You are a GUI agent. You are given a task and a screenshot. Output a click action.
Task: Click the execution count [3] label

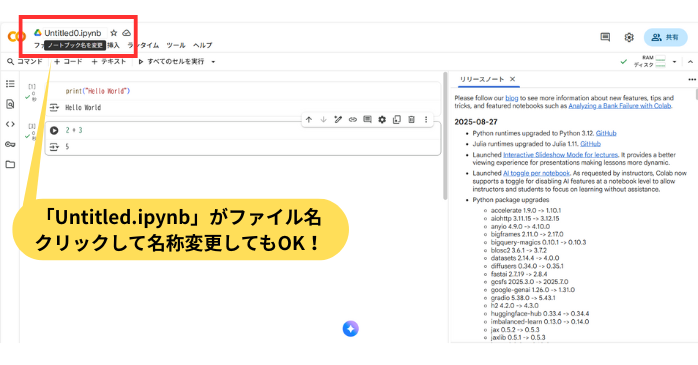point(32,126)
